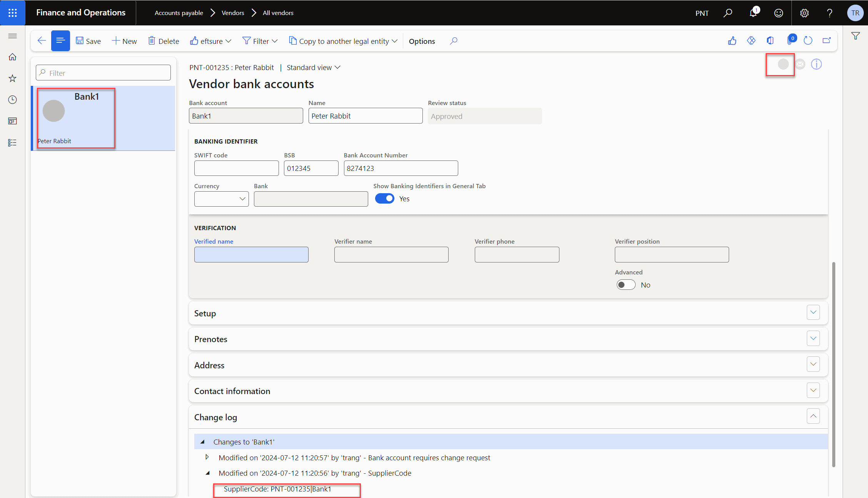Enable the Advanced toggle
868x498 pixels.
tap(626, 285)
